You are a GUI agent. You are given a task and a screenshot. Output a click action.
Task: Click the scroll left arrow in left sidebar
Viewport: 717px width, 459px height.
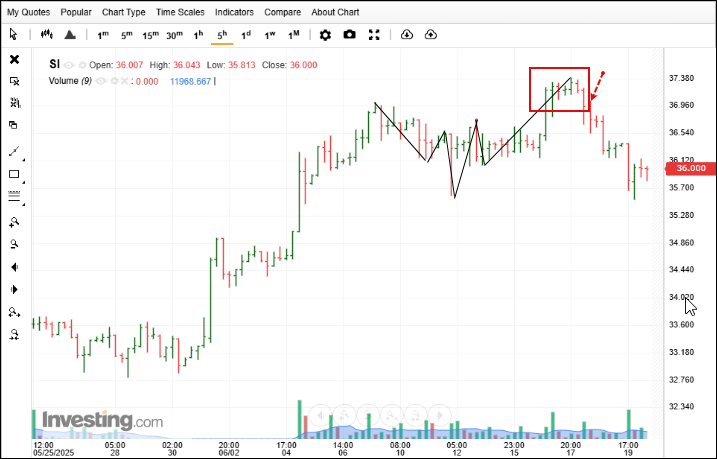[14, 267]
